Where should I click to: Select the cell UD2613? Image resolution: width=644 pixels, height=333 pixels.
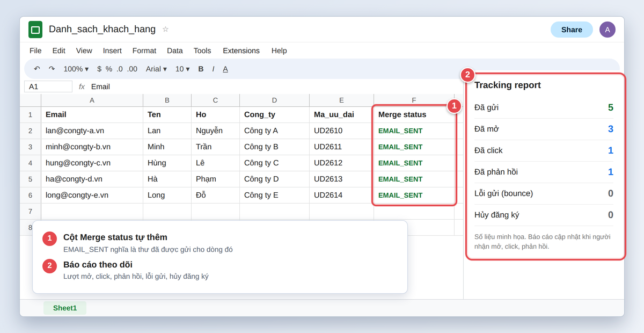[x=342, y=179]
